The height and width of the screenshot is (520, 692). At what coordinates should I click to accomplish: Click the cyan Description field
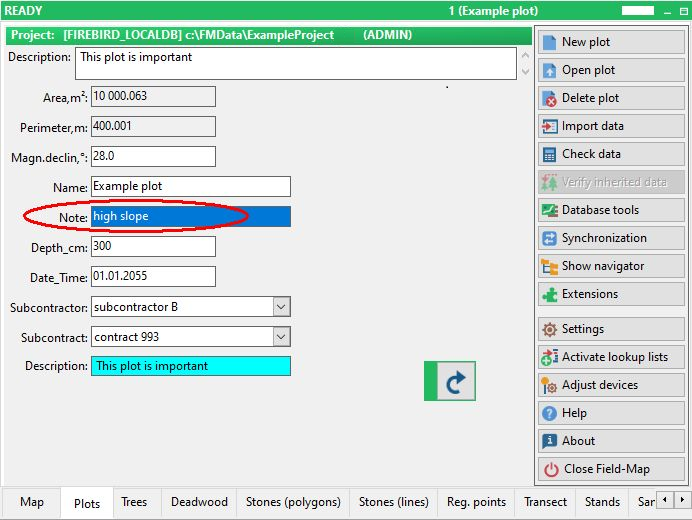tap(190, 366)
